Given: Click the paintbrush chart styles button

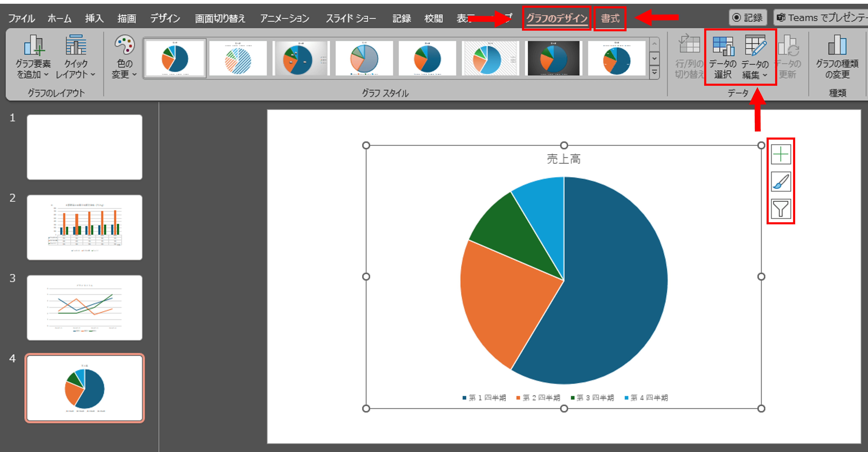Looking at the screenshot, I should tap(781, 182).
